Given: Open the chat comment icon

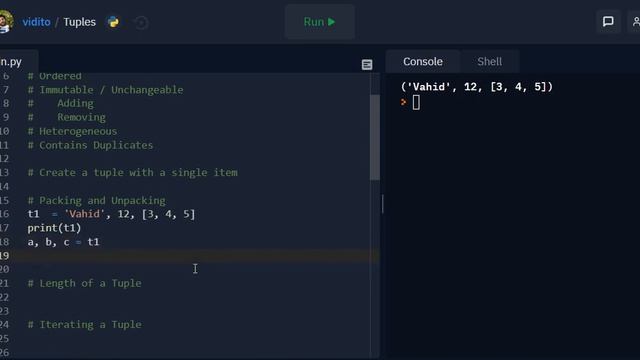Looking at the screenshot, I should pos(608,22).
